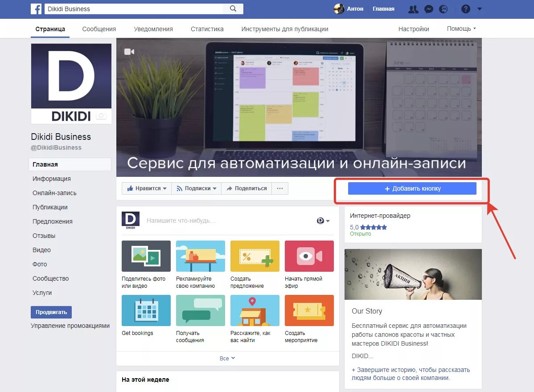Click Завершите историю link
This screenshot has height=392, width=534.
411,374
